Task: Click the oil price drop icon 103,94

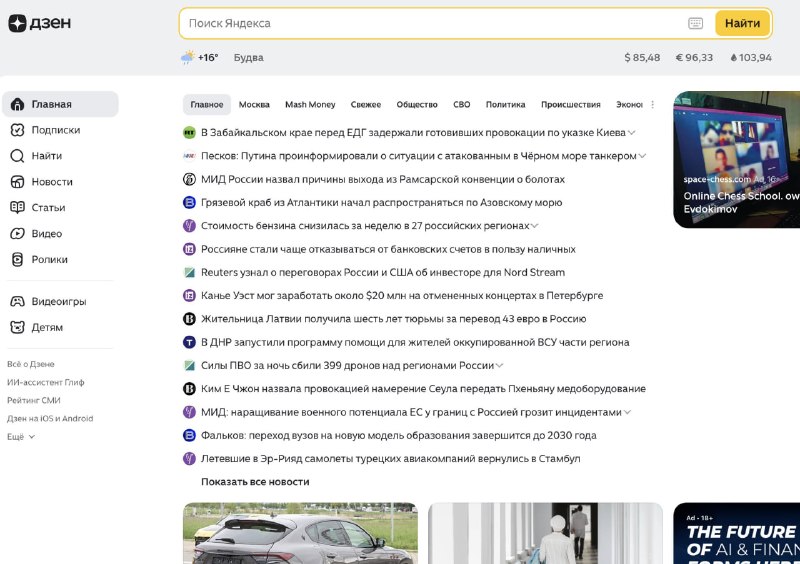Action: pyautogui.click(x=734, y=58)
